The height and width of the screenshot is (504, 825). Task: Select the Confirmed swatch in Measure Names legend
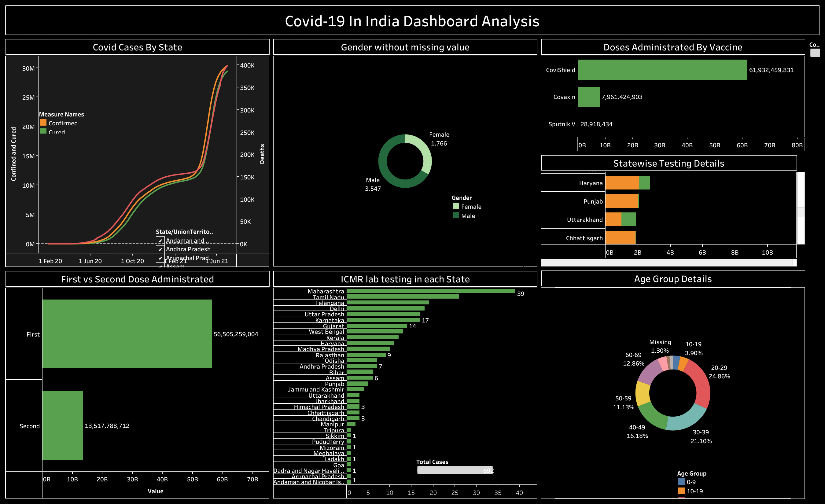(44, 123)
